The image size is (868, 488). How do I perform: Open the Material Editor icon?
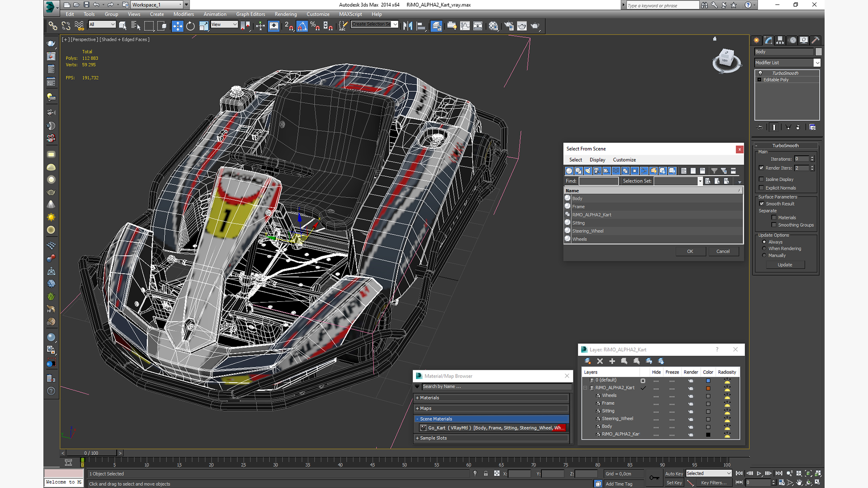pos(493,26)
